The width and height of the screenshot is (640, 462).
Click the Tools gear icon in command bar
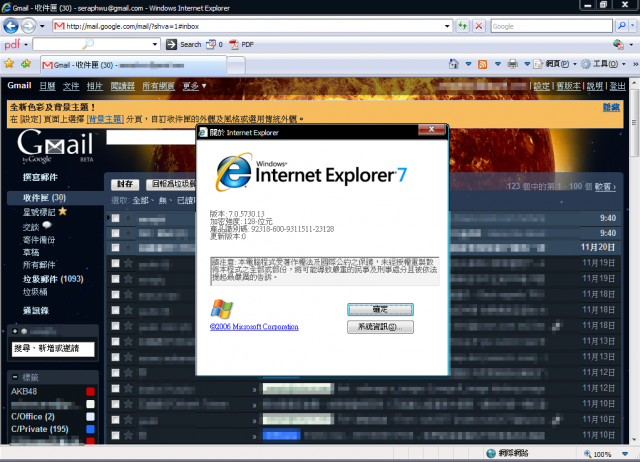(x=586, y=64)
